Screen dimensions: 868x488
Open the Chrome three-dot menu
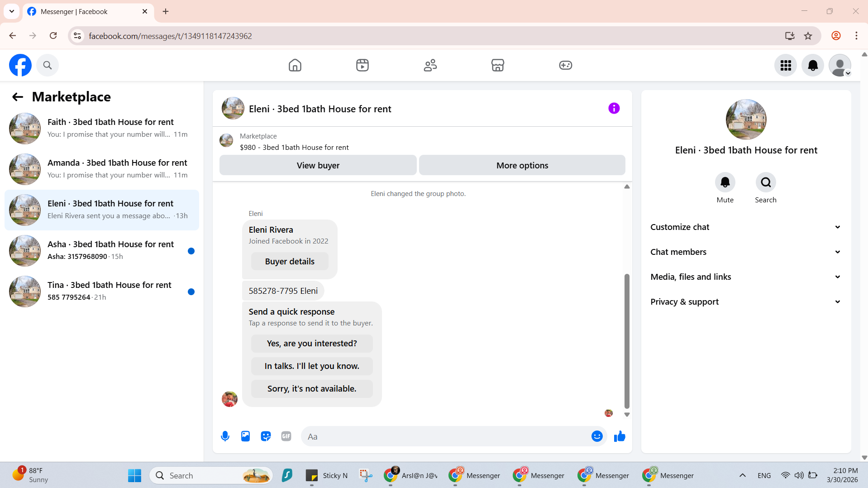pyautogui.click(x=856, y=36)
